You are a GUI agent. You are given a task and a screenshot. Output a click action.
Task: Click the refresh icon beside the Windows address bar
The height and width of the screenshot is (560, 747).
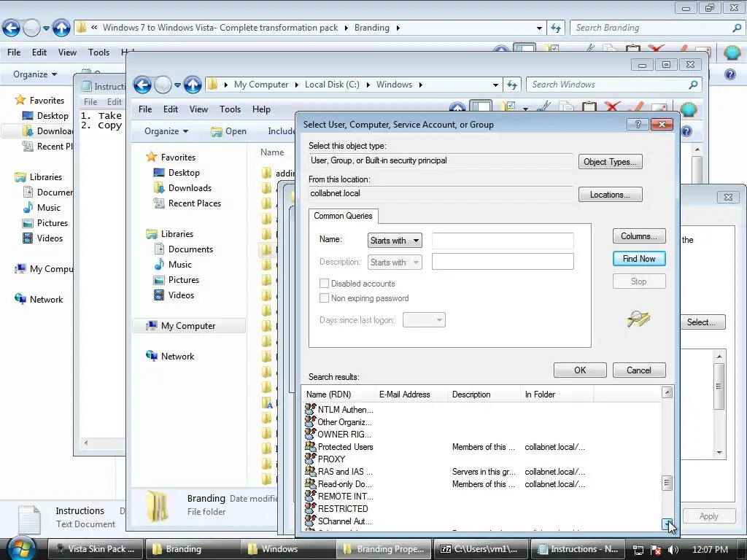(512, 85)
